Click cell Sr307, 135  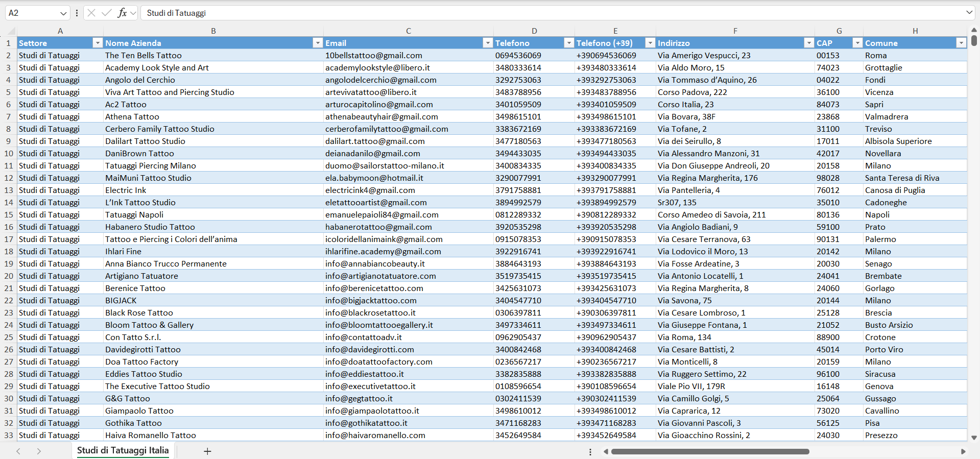[x=735, y=202]
